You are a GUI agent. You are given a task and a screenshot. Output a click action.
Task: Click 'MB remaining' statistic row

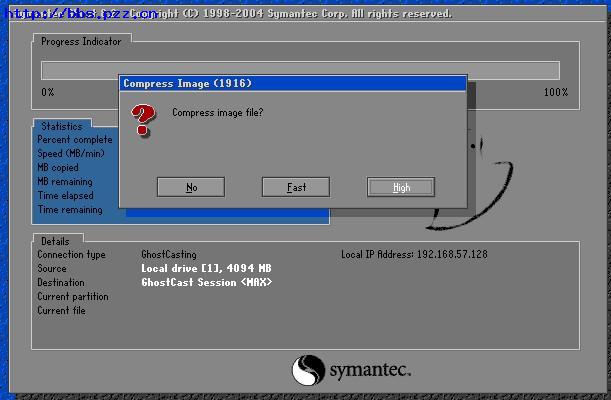[65, 181]
